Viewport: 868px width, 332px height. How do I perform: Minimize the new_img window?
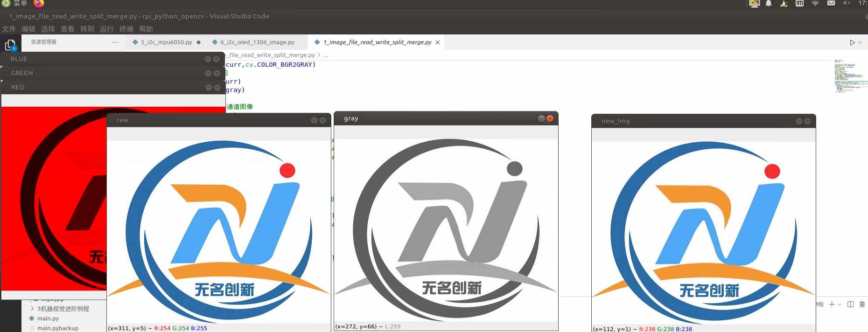pos(799,121)
